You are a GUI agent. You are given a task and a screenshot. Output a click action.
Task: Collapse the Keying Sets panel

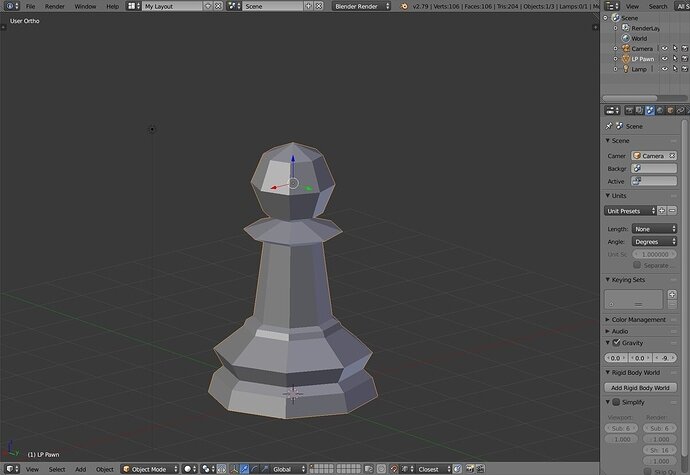608,280
